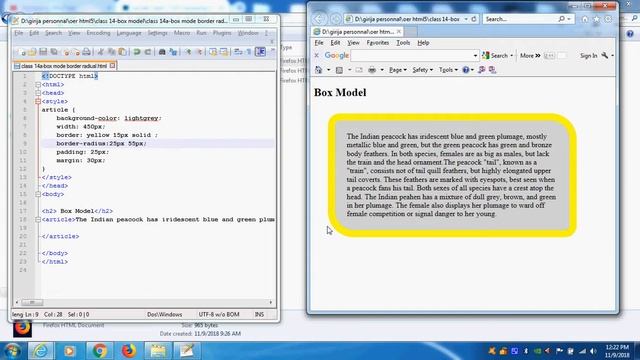Open Google Chrome from the taskbar
This screenshot has width=640, height=360.
pyautogui.click(x=99, y=351)
